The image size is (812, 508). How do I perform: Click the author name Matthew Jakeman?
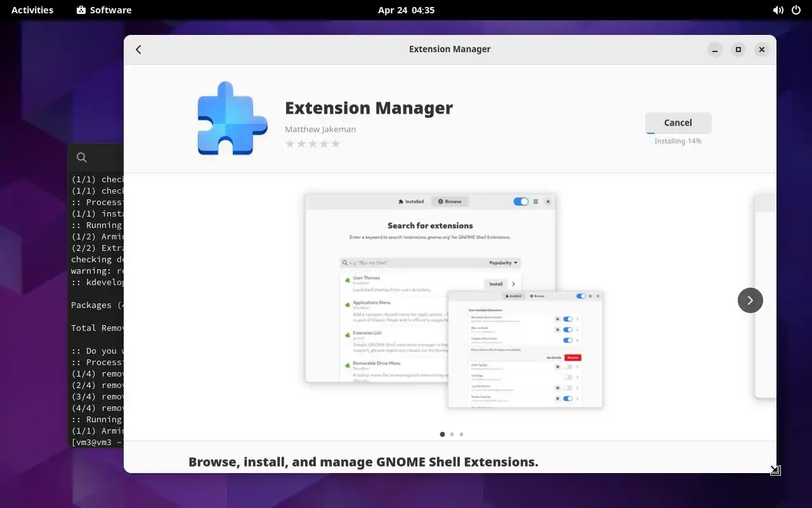pyautogui.click(x=320, y=130)
